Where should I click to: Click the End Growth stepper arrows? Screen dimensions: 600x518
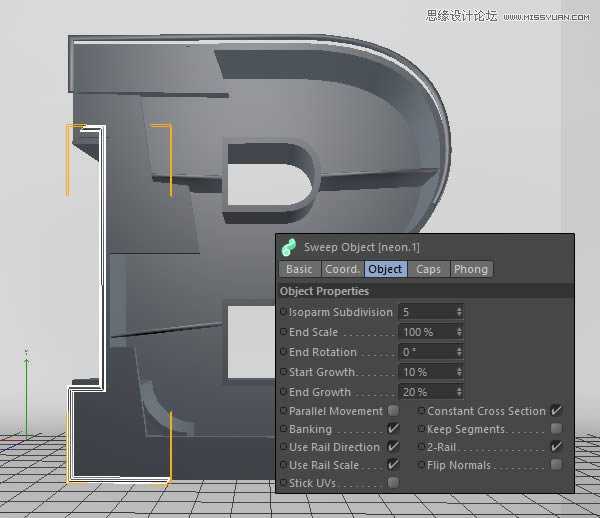point(459,392)
